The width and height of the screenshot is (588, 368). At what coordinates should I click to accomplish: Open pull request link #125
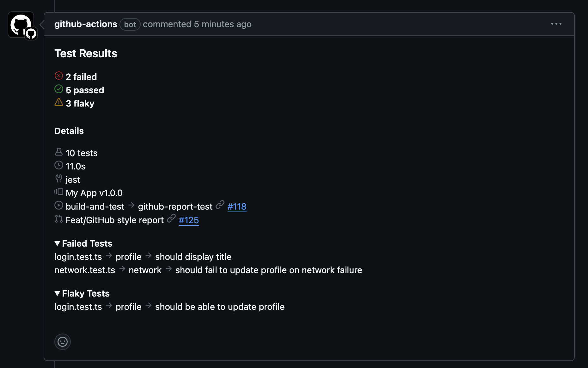click(x=189, y=220)
